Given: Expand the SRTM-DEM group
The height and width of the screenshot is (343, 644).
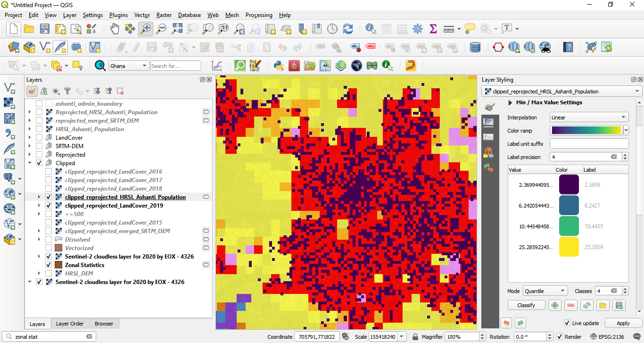Looking at the screenshot, I should coord(30,146).
